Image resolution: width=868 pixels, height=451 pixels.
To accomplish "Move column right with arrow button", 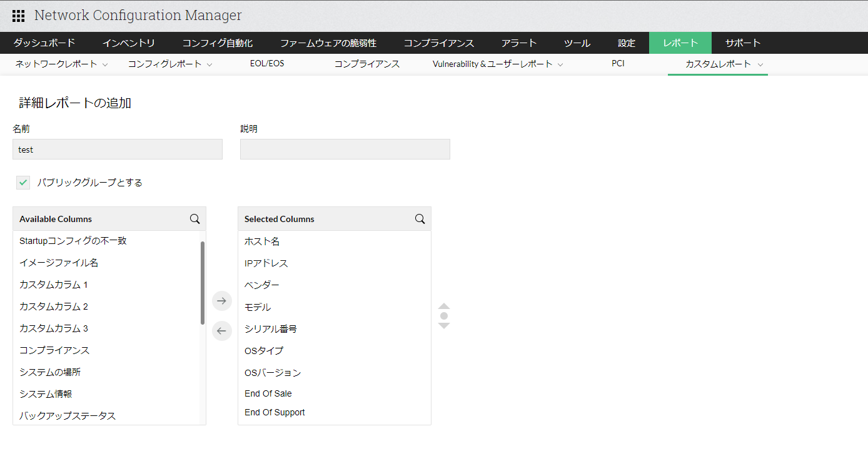I will click(221, 301).
